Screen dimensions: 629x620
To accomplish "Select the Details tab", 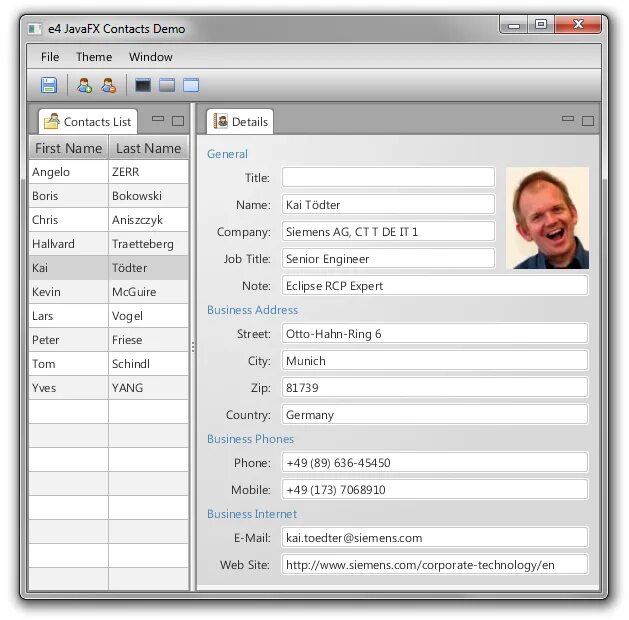I will (240, 122).
